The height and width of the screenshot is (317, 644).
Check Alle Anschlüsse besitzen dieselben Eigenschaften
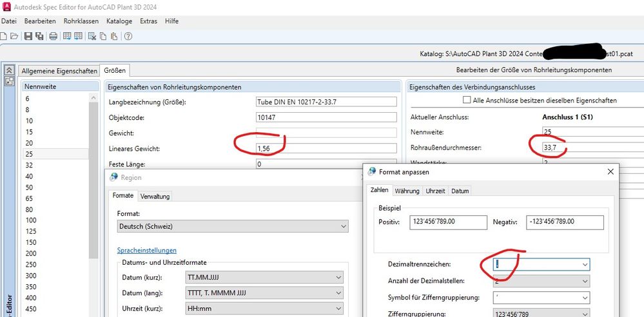[467, 100]
